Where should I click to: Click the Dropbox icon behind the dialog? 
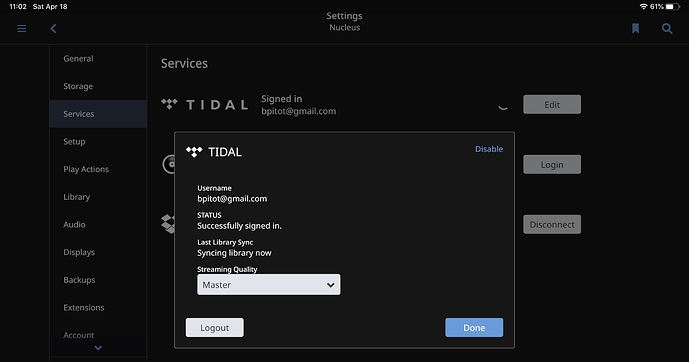(x=168, y=224)
